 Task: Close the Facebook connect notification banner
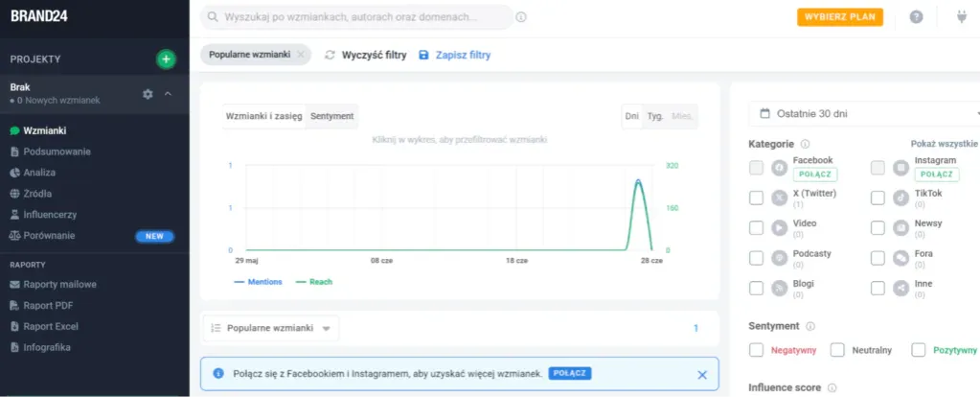[x=702, y=374]
